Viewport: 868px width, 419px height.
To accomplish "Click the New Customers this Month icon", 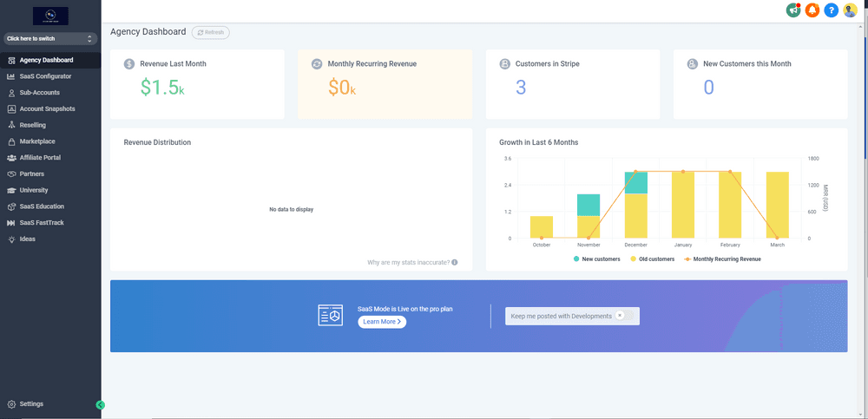I will [693, 64].
